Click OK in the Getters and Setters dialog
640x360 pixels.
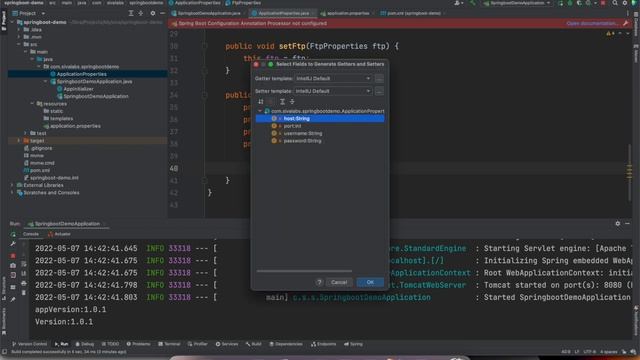(x=370, y=282)
